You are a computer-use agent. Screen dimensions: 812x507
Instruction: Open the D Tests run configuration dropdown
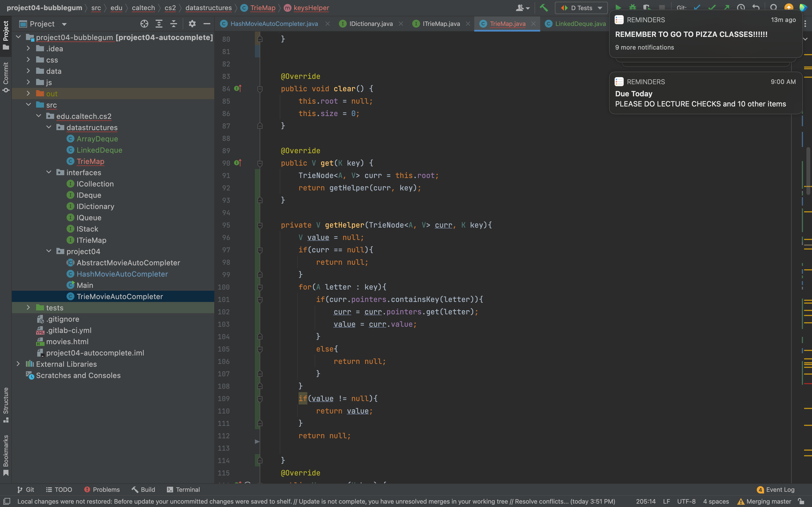coord(581,8)
